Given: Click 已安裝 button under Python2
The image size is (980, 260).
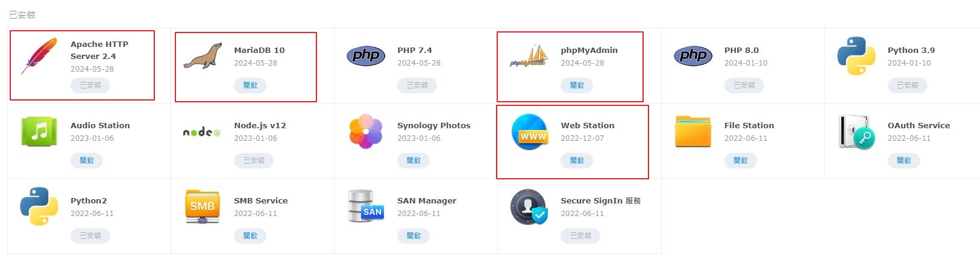Looking at the screenshot, I should [90, 236].
